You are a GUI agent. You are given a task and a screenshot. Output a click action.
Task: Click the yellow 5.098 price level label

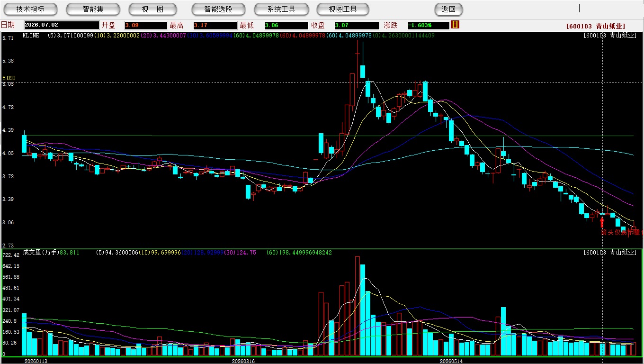point(9,78)
